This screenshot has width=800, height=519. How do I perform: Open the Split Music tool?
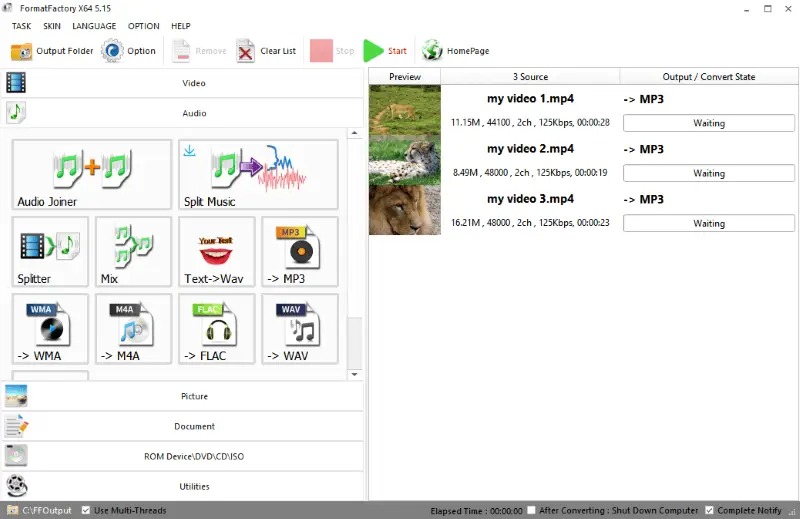[258, 175]
